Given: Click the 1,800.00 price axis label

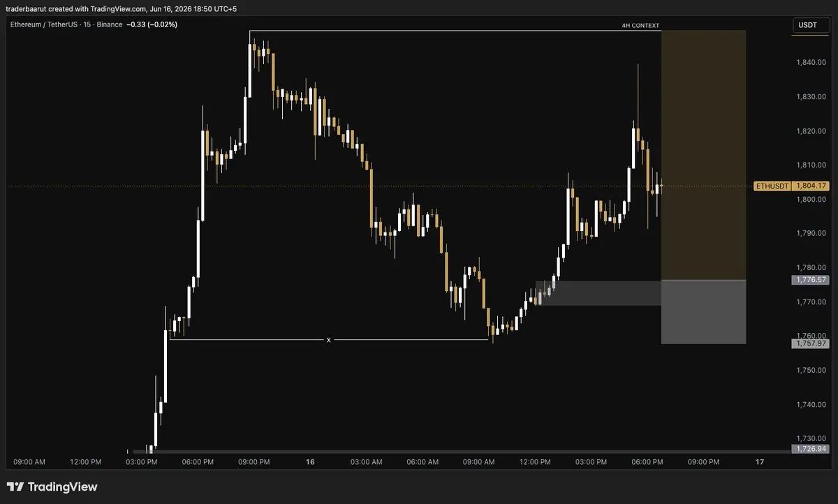Looking at the screenshot, I should [811, 200].
